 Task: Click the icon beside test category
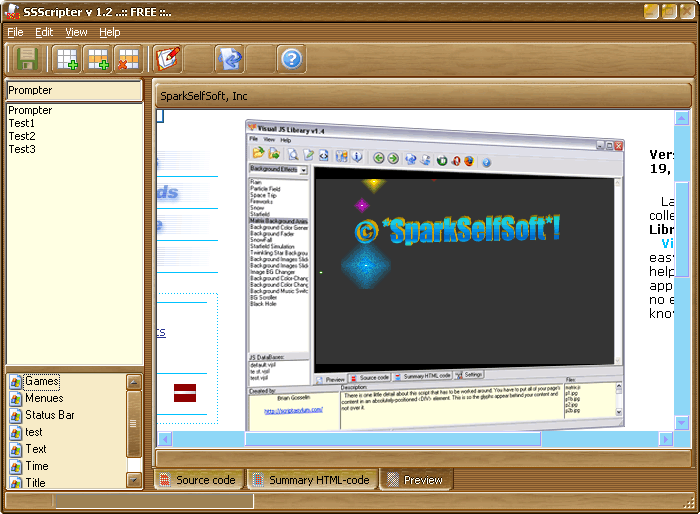point(16,432)
